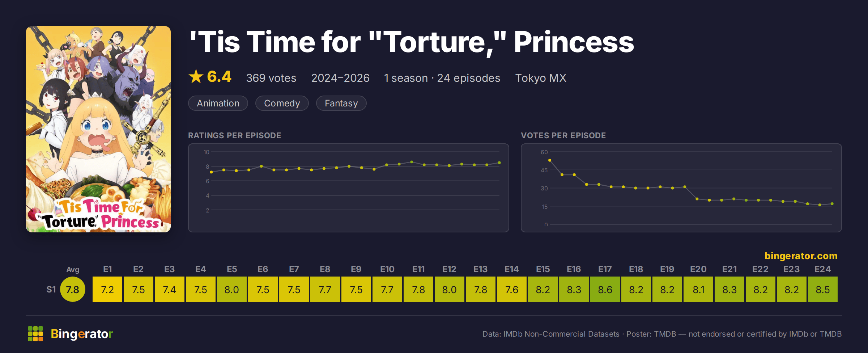Click the S1 season row label
The width and height of the screenshot is (868, 354).
click(51, 290)
